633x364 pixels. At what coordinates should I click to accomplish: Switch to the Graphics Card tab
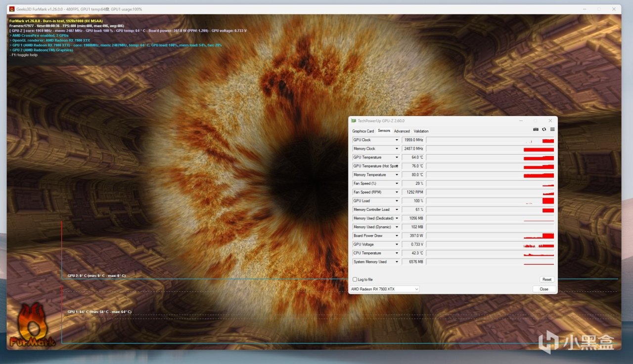pyautogui.click(x=363, y=131)
